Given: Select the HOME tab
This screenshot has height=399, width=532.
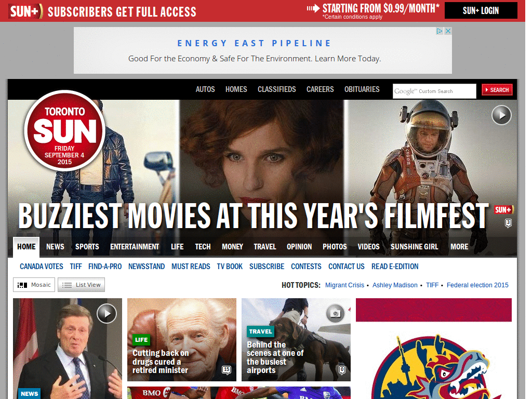Looking at the screenshot, I should [x=26, y=247].
